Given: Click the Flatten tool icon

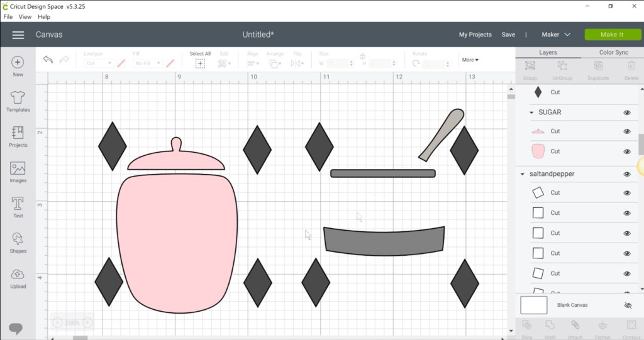Looking at the screenshot, I should pyautogui.click(x=602, y=325).
